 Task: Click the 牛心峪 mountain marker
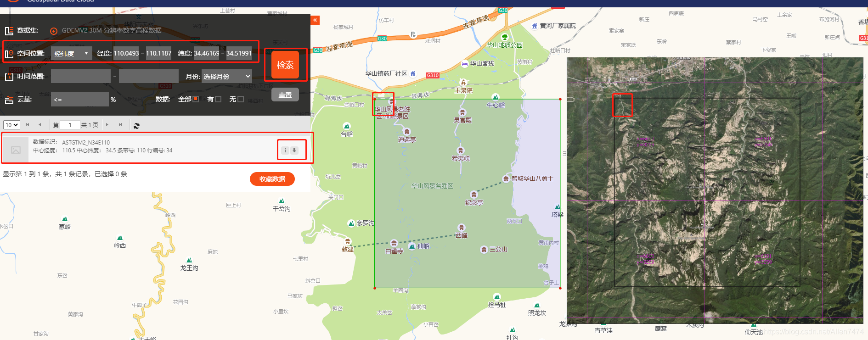tap(496, 97)
